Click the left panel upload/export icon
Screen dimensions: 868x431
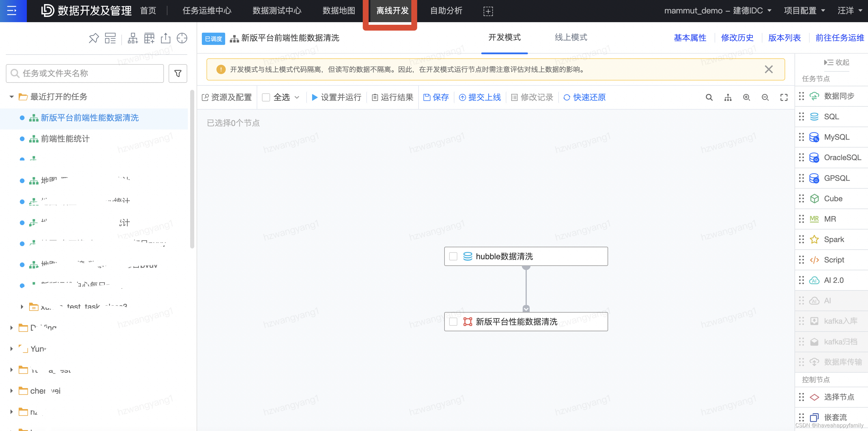(165, 38)
